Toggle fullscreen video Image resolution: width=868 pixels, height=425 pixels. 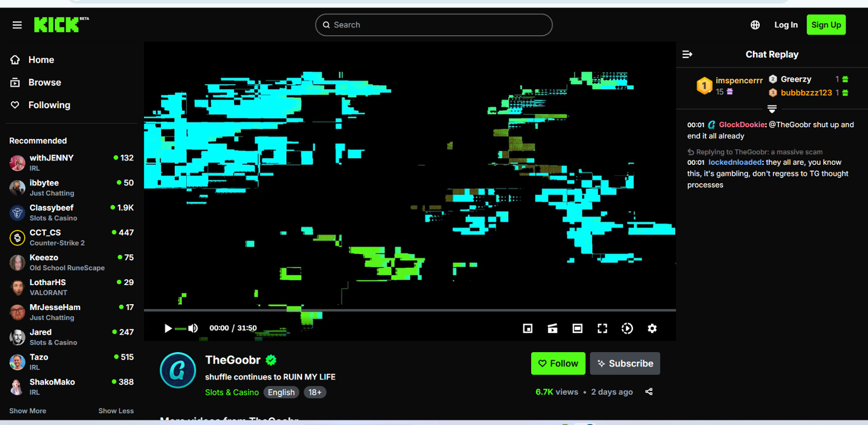tap(602, 328)
